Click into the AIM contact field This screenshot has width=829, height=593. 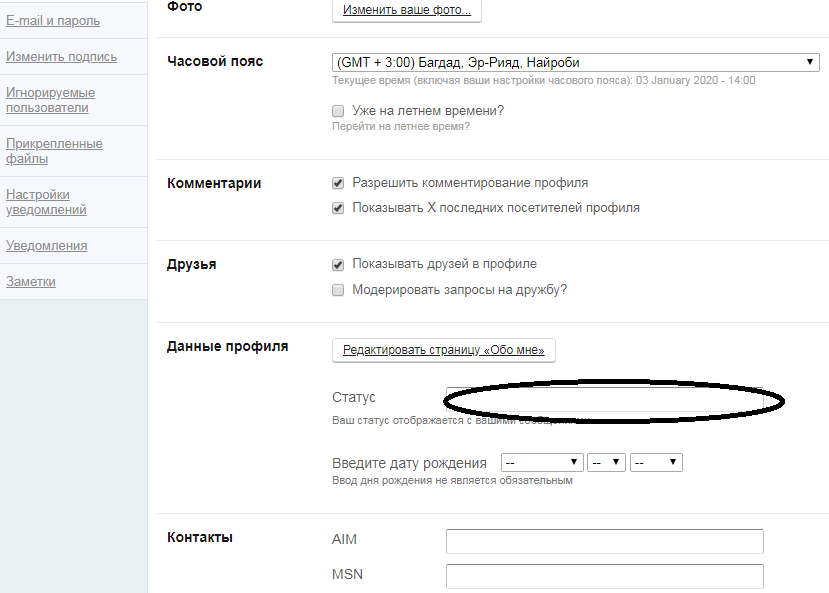pos(604,541)
